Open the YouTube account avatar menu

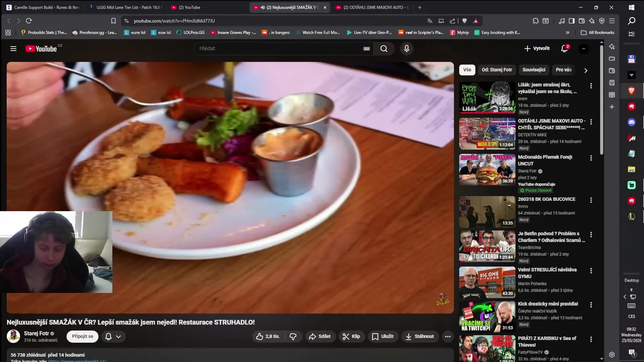click(x=584, y=49)
